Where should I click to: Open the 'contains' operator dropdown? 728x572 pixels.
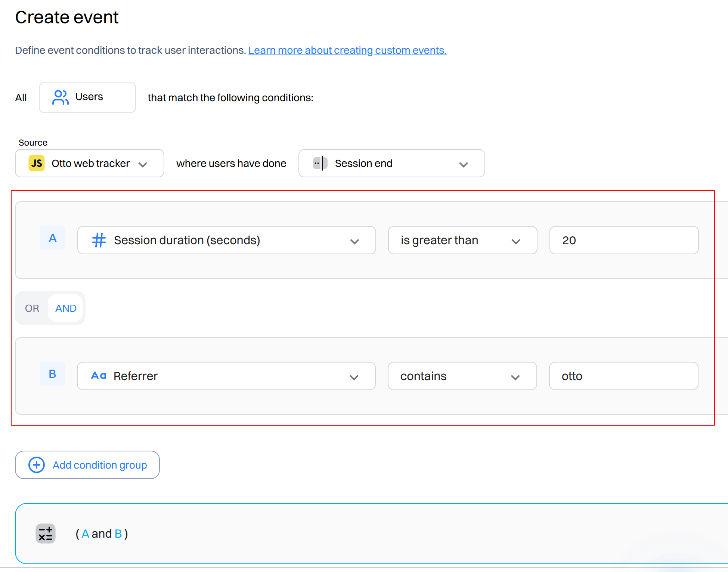(462, 376)
